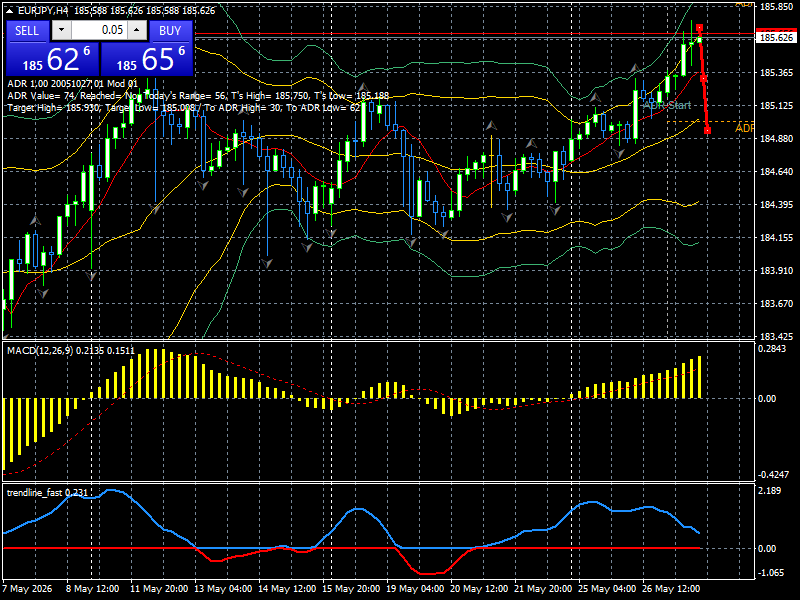Select the middle red square trendline handle

coord(704,79)
